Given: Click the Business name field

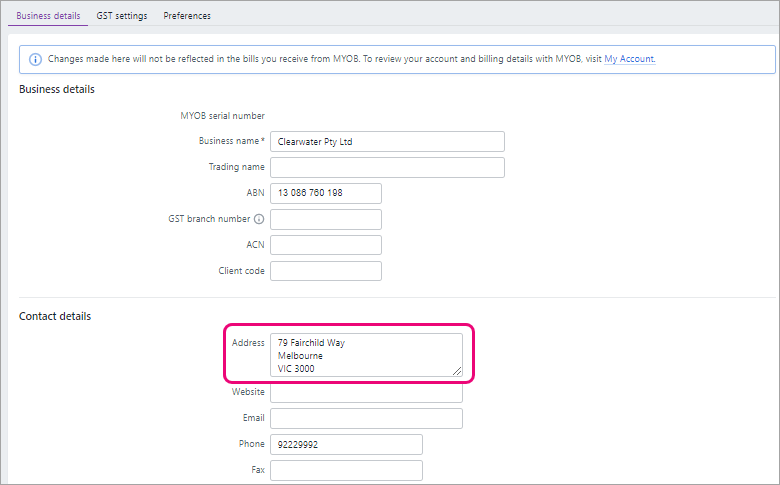Looking at the screenshot, I should (388, 142).
